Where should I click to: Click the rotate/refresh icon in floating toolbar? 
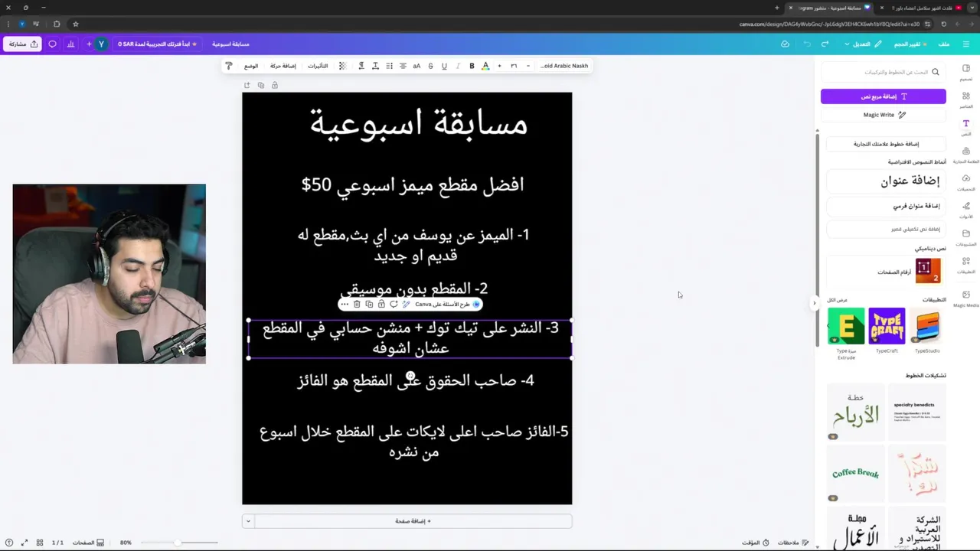click(394, 304)
